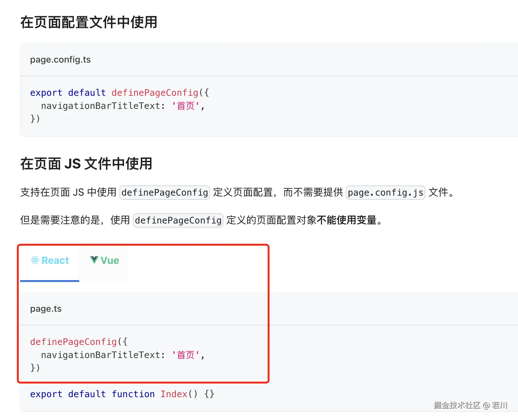This screenshot has width=518, height=420.
Task: Click heading 在页面配置文件中使用
Action: click(x=89, y=22)
